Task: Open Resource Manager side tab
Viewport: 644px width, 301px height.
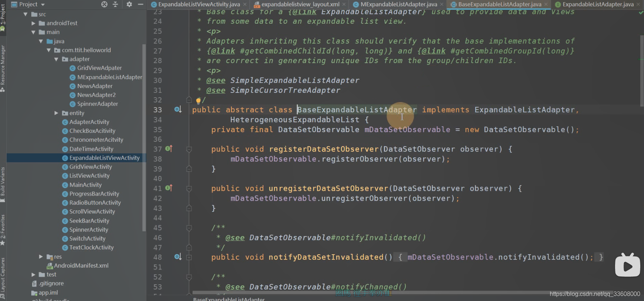Action: pyautogui.click(x=3, y=68)
